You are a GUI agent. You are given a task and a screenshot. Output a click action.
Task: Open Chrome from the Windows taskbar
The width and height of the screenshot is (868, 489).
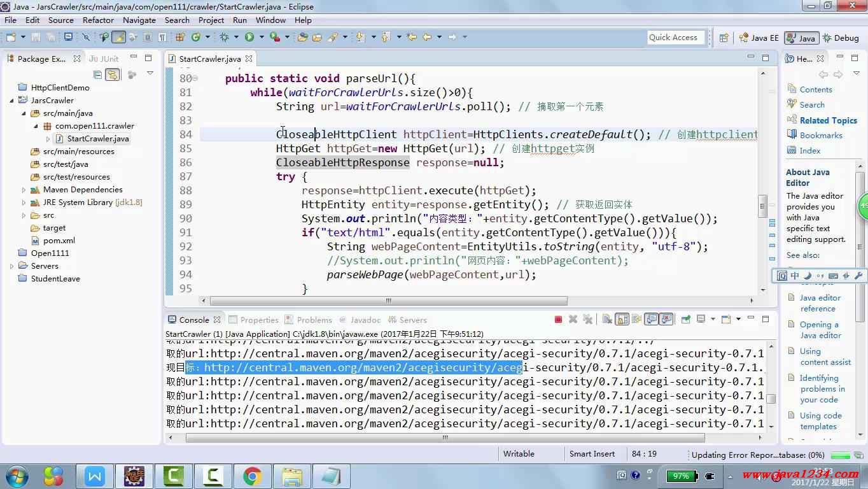pyautogui.click(x=252, y=476)
